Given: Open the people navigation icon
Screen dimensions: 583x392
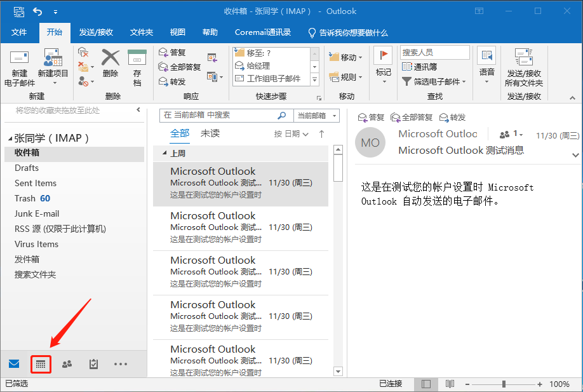Looking at the screenshot, I should click(67, 364).
